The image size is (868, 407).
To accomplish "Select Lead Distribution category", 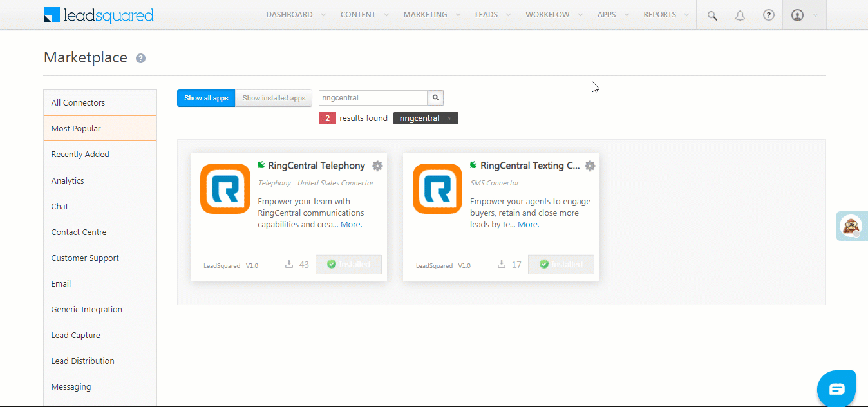I will [x=100, y=361].
